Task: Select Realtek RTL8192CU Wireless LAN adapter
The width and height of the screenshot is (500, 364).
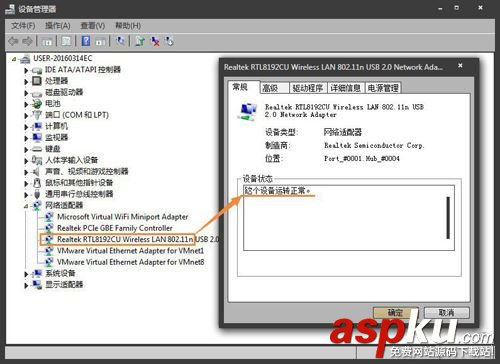Action: tap(138, 240)
